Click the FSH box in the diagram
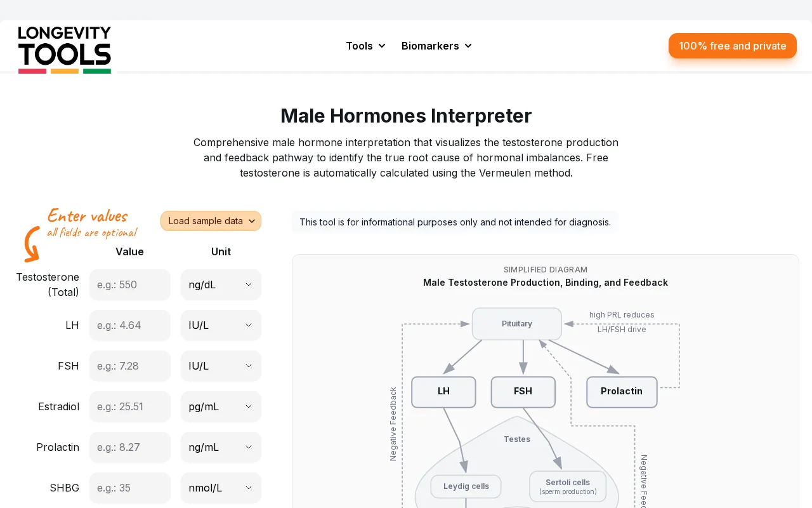Screen dimensions: 812x508 pos(523,392)
